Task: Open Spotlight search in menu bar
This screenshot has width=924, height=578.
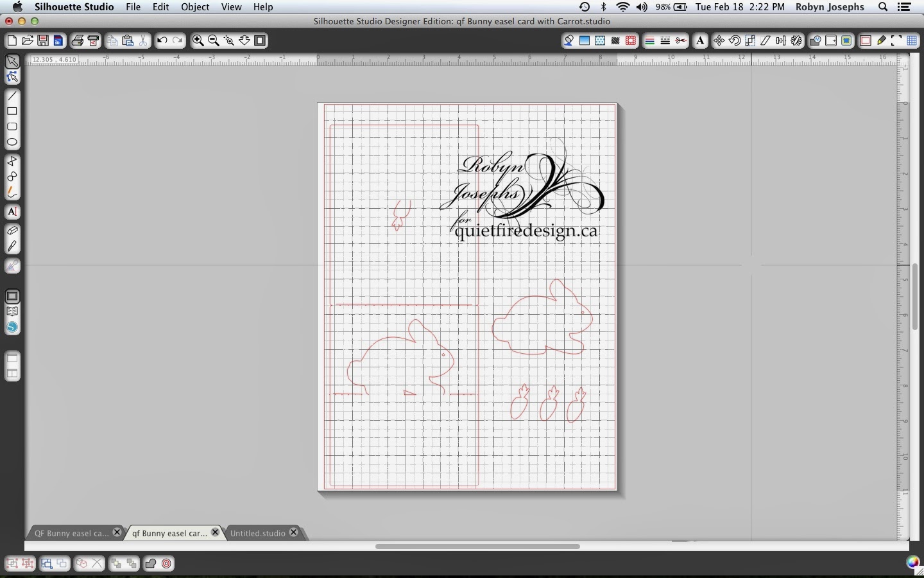Action: [x=883, y=7]
